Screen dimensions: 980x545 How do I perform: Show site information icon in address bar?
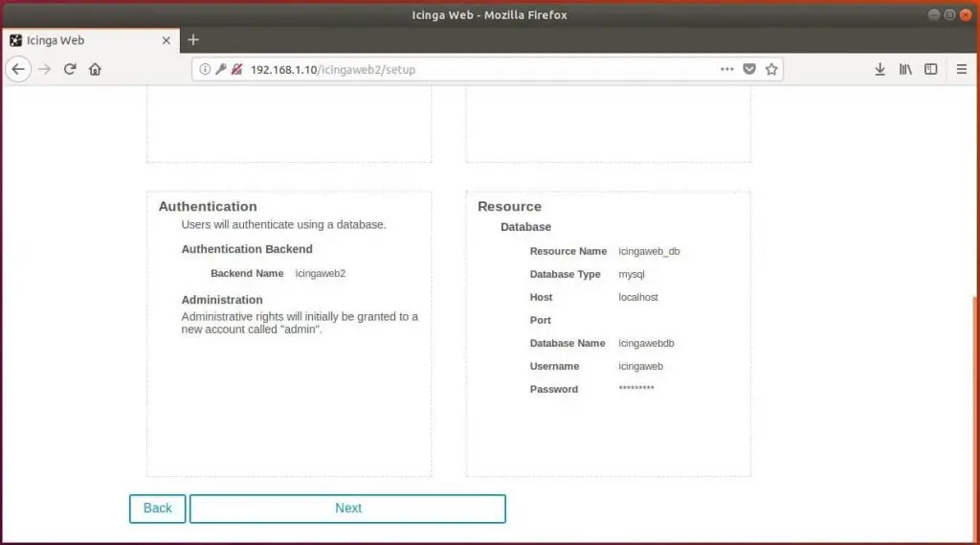(x=205, y=70)
